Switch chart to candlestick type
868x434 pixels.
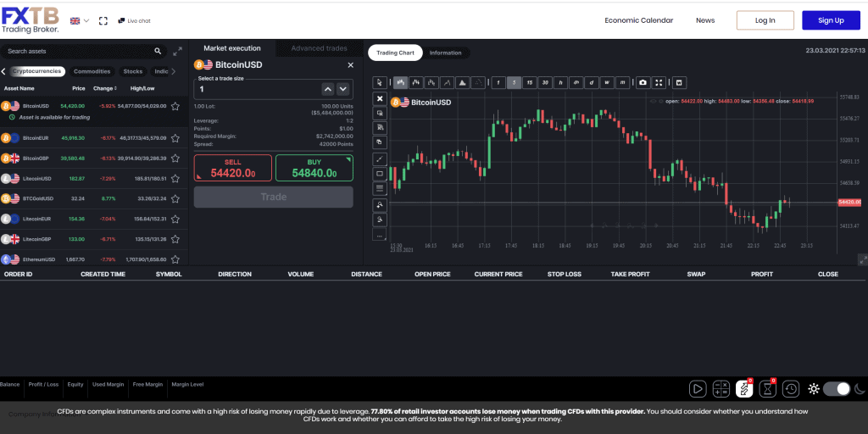(x=400, y=82)
